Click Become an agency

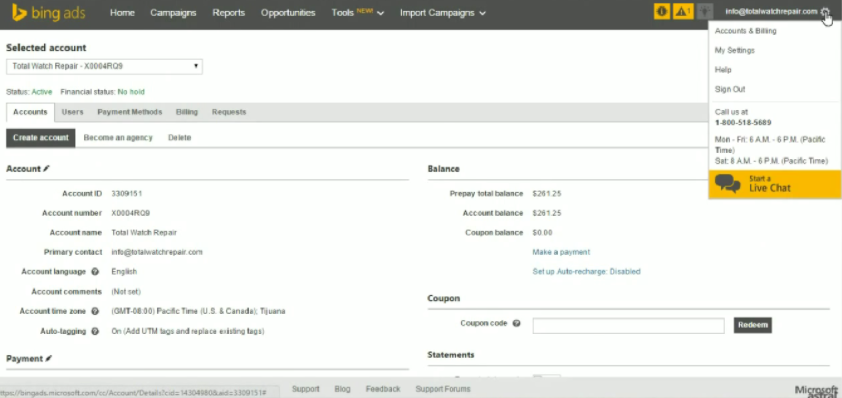click(118, 138)
